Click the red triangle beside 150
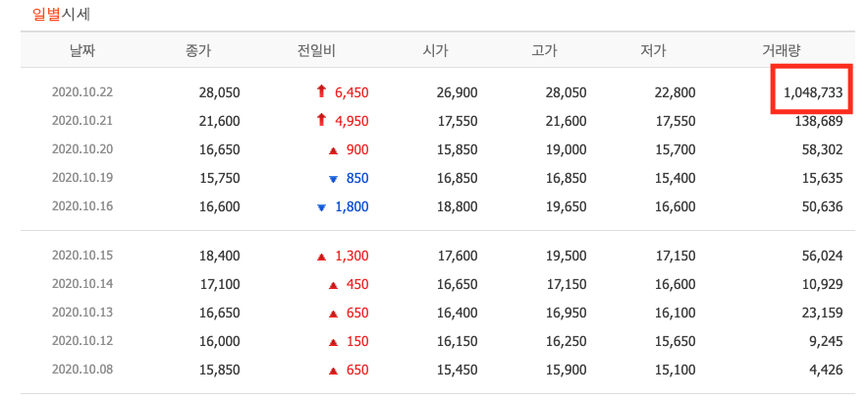The width and height of the screenshot is (868, 404). pyautogui.click(x=333, y=342)
